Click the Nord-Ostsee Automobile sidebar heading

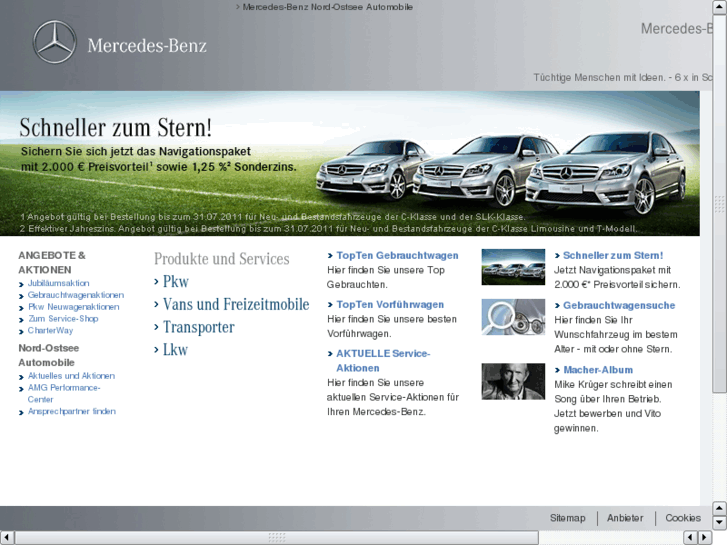pos(49,355)
